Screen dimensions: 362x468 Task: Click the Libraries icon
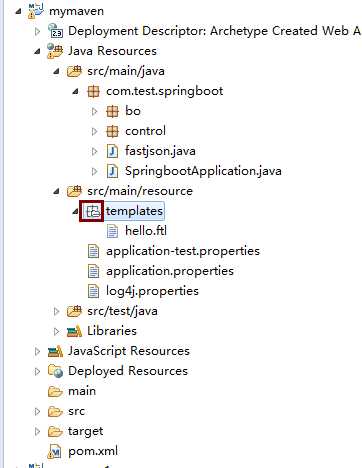74,331
